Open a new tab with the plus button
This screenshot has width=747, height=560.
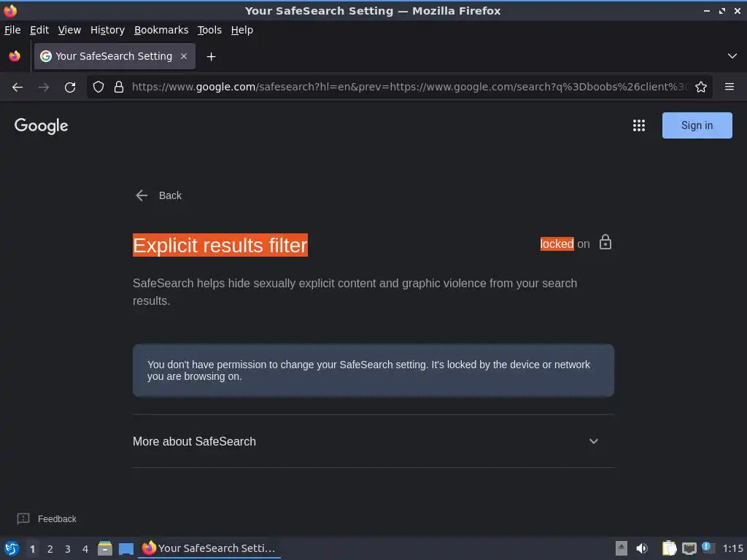211,57
